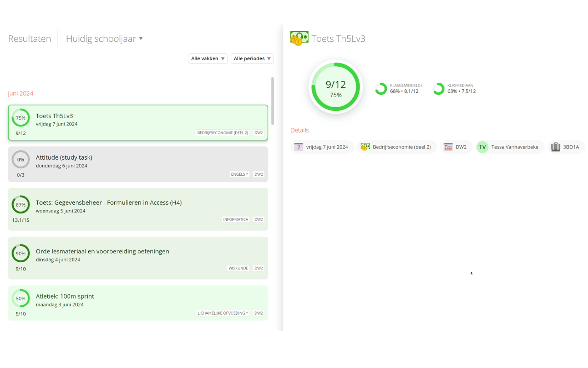Open the Alle periodes dropdown
Viewport: 588px width, 368px height.
tap(252, 58)
